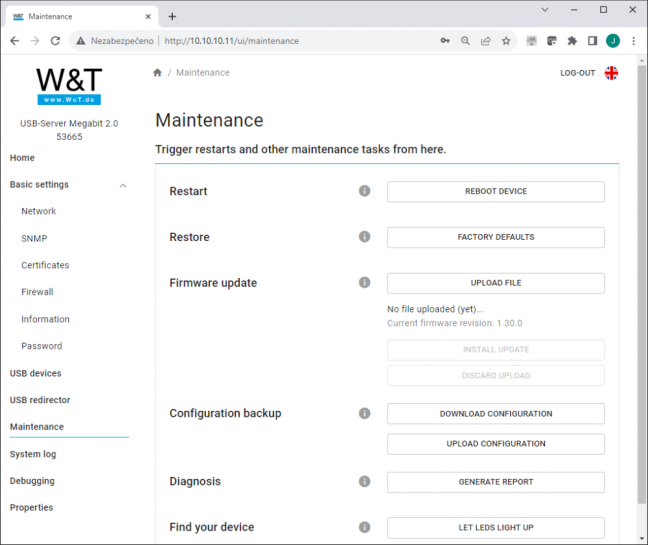Open Firewall settings

37,292
